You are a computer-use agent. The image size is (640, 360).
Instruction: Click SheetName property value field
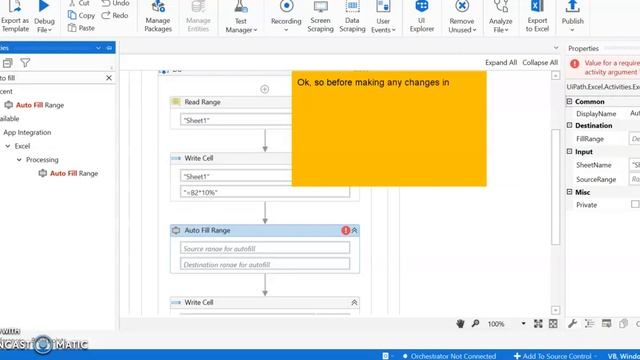pos(634,165)
